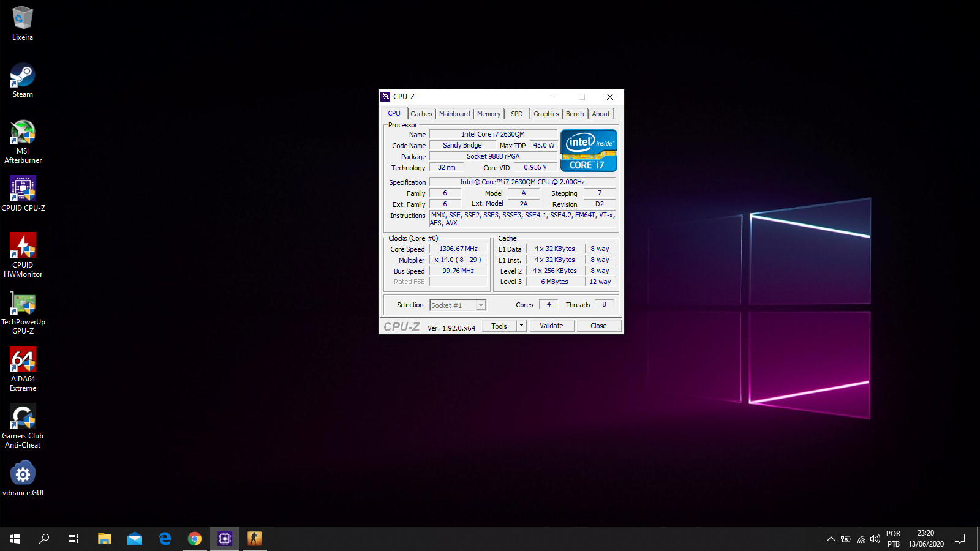Click the Sandy Bridge code name value
The image size is (980, 551).
coord(462,145)
